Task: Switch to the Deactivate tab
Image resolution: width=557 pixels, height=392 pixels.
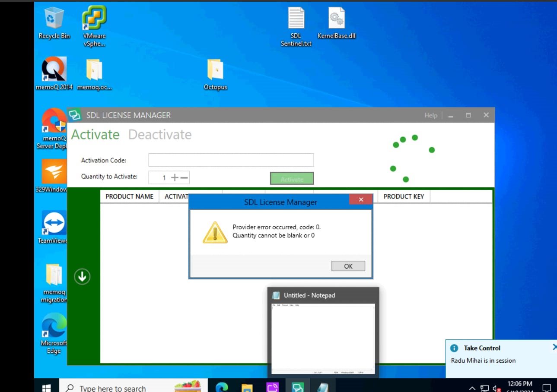Action: pos(160,135)
